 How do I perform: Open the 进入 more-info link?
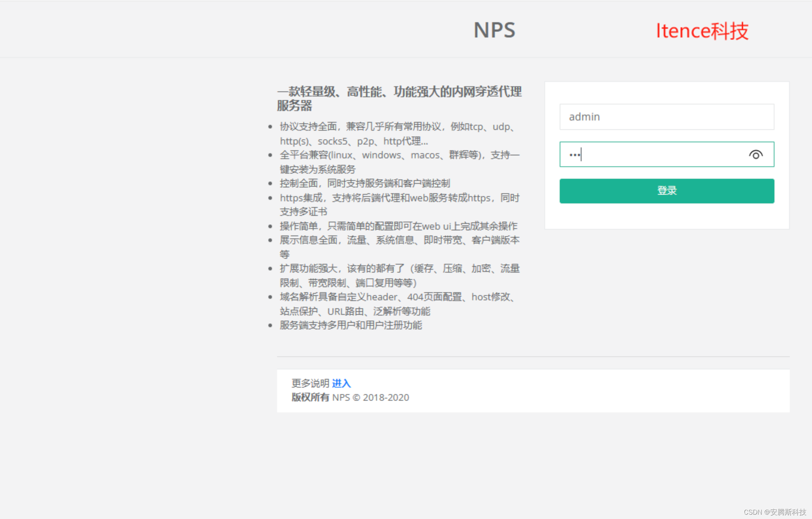point(341,383)
